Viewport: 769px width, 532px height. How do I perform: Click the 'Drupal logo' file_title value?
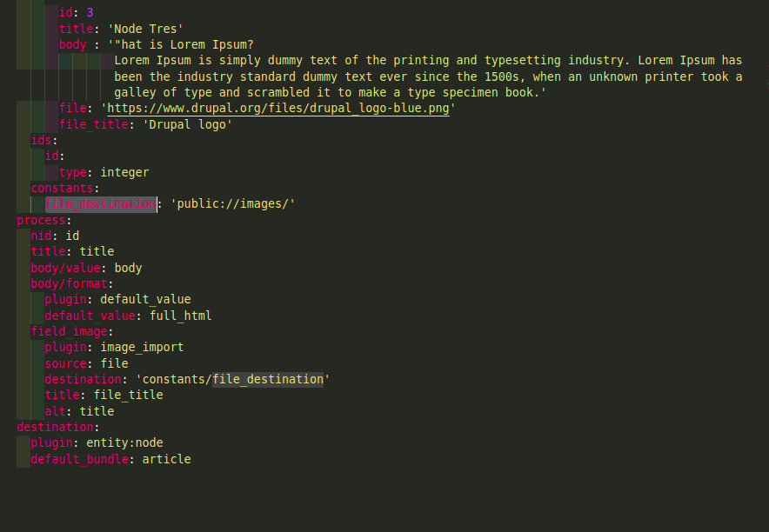tap(187, 124)
